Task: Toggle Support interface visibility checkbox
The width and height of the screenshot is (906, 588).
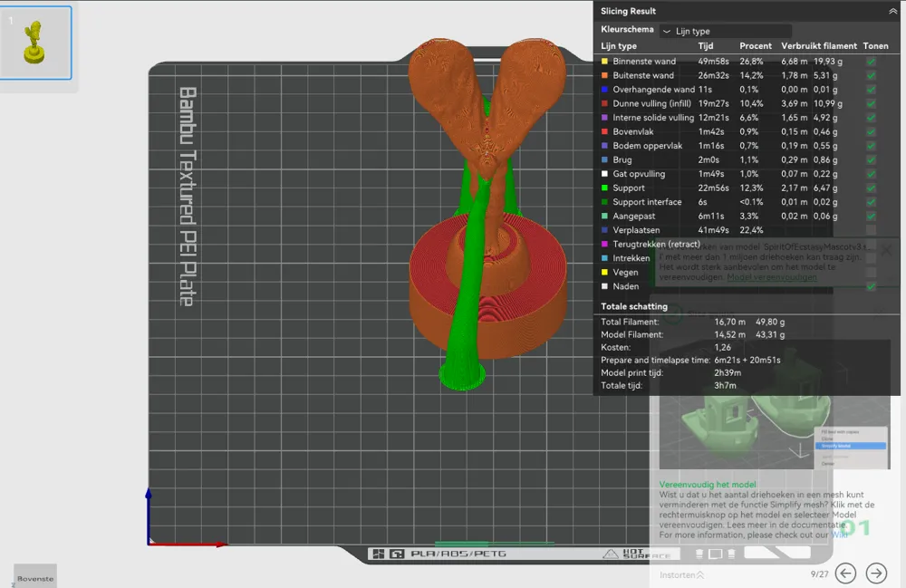Action: pyautogui.click(x=871, y=201)
